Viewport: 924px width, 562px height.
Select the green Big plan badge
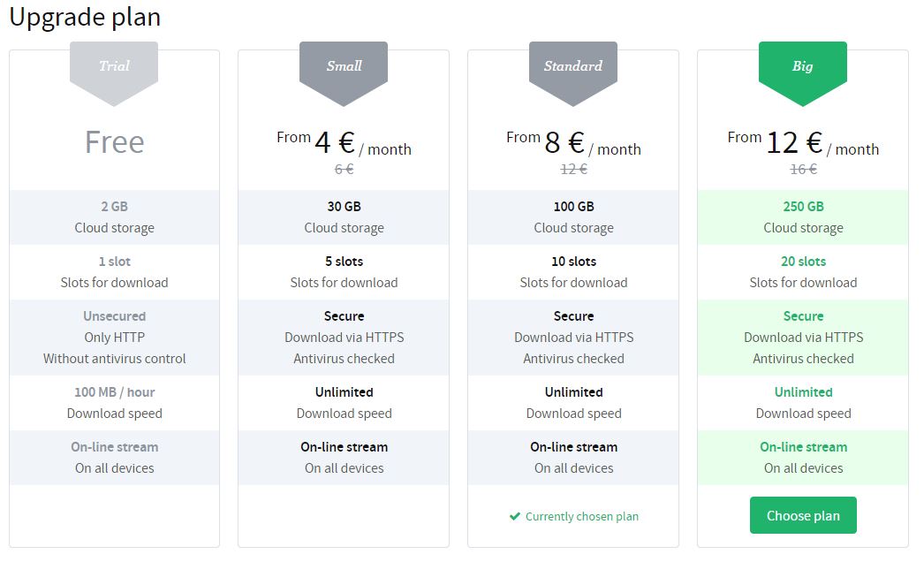(x=803, y=68)
